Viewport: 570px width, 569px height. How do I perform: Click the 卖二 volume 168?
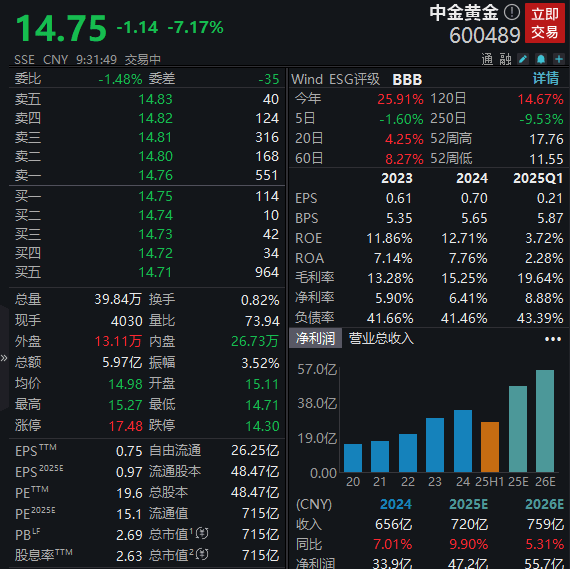pos(267,156)
